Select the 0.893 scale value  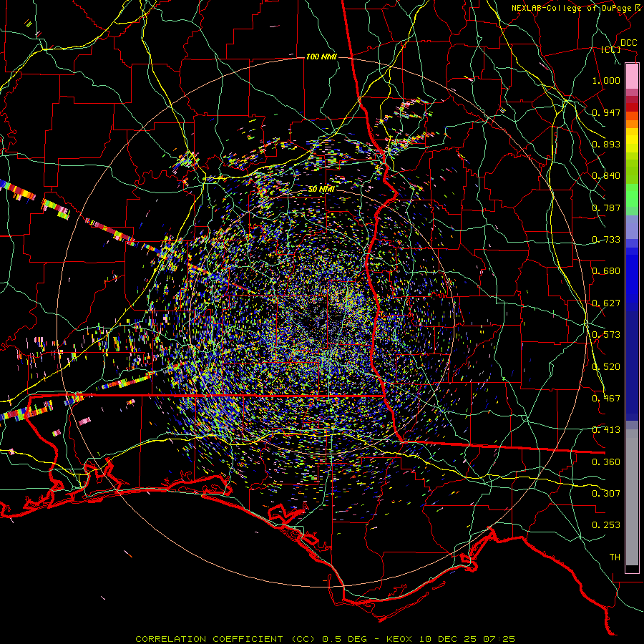click(x=606, y=144)
